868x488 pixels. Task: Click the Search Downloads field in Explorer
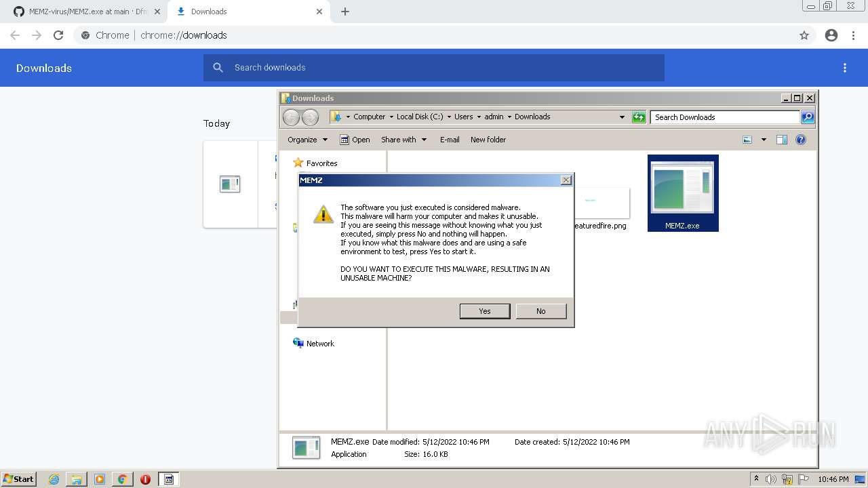pos(725,117)
